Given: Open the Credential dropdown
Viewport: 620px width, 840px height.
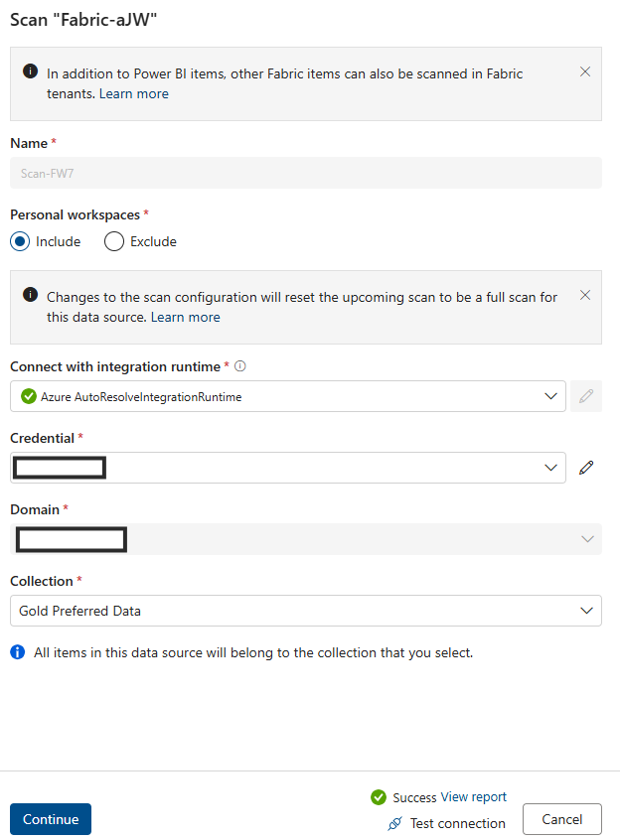Looking at the screenshot, I should 551,468.
